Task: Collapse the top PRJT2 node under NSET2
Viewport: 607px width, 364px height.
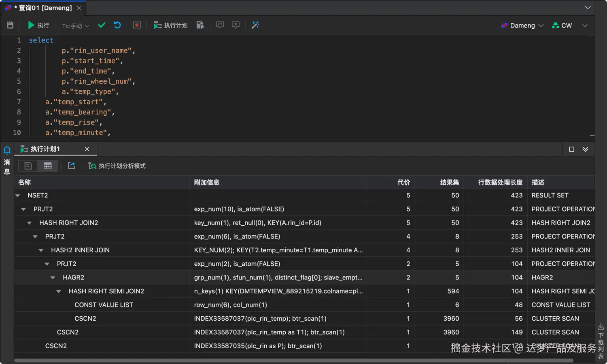Action: [23, 209]
